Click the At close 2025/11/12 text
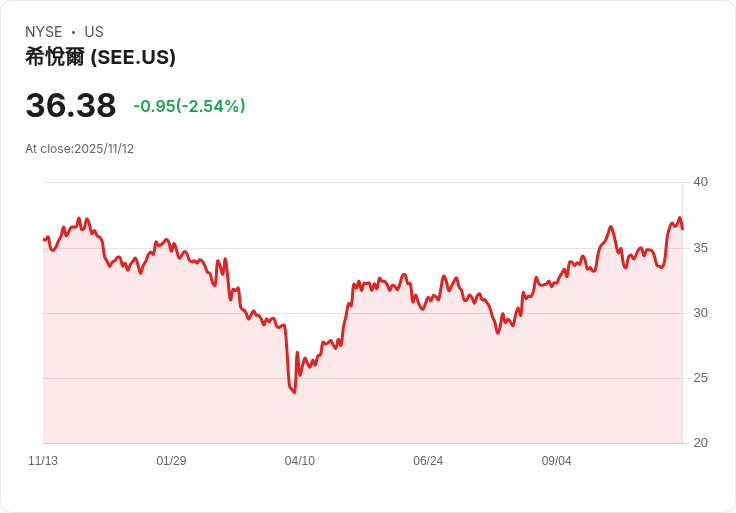This screenshot has height=513, width=736. tap(79, 149)
